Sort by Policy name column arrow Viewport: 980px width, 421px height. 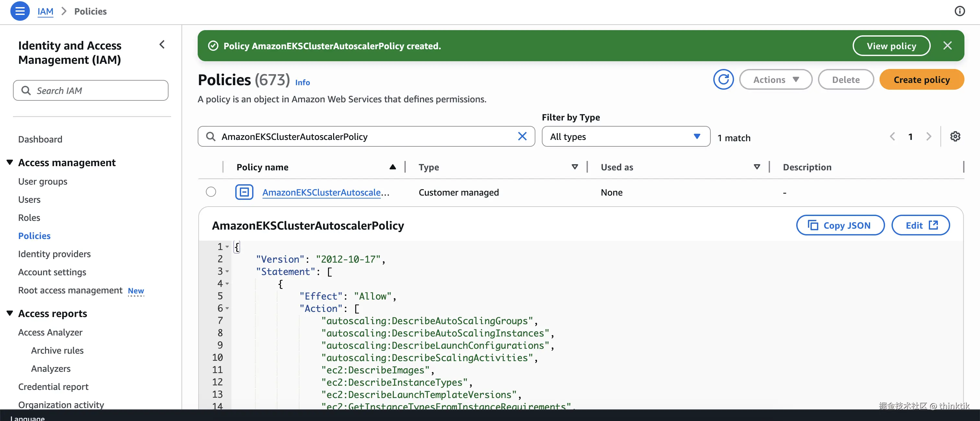click(x=392, y=167)
